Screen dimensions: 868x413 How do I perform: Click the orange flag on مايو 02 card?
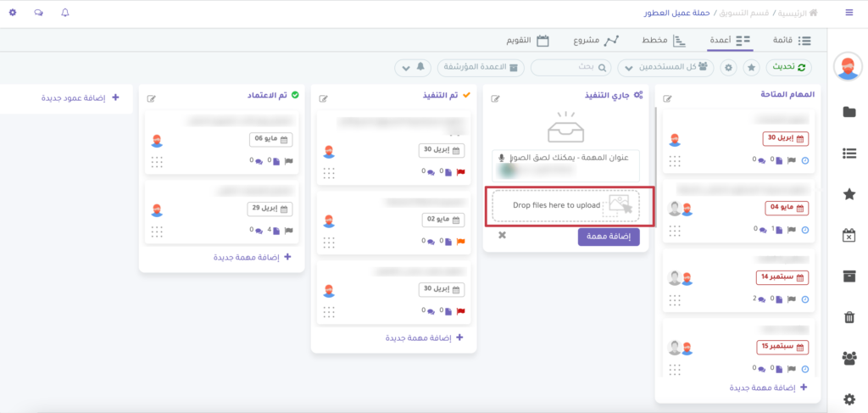(460, 242)
